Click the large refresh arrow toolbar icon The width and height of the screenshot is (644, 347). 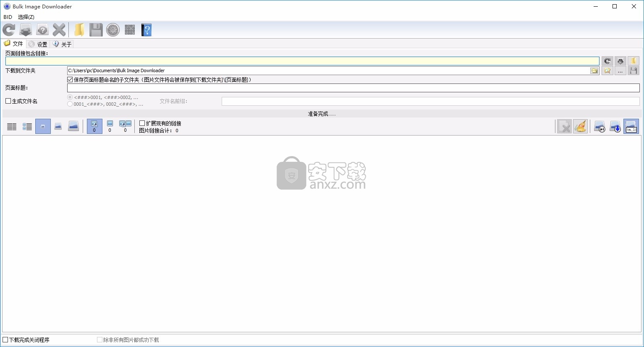pos(9,30)
